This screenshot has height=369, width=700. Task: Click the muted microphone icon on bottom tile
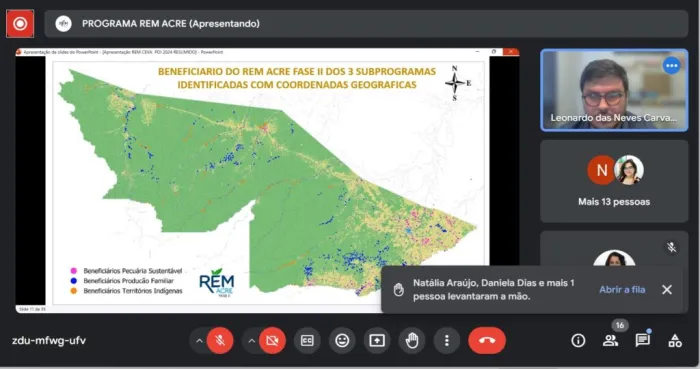(x=671, y=247)
